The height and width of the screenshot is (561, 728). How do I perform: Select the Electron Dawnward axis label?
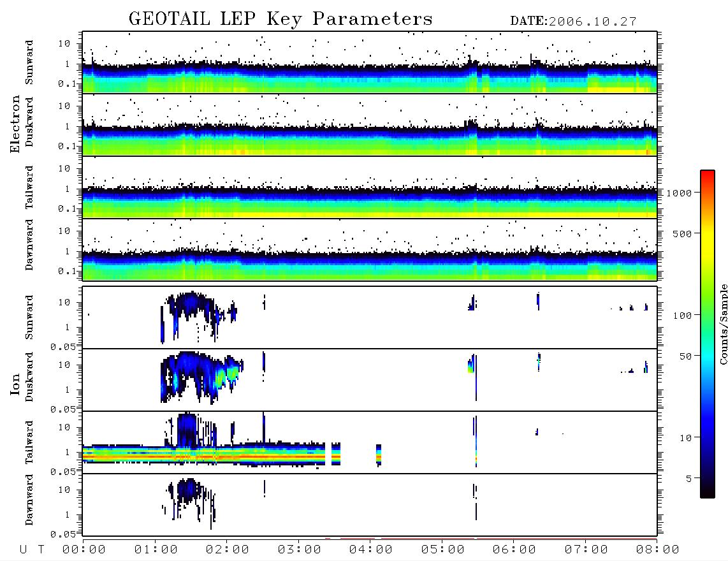(29, 245)
